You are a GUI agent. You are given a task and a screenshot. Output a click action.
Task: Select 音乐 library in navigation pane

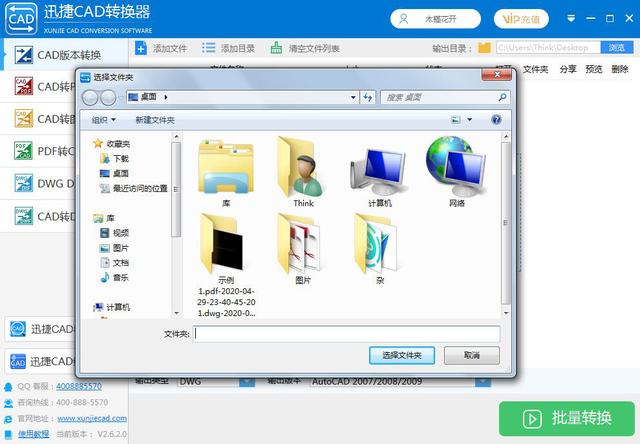(115, 278)
